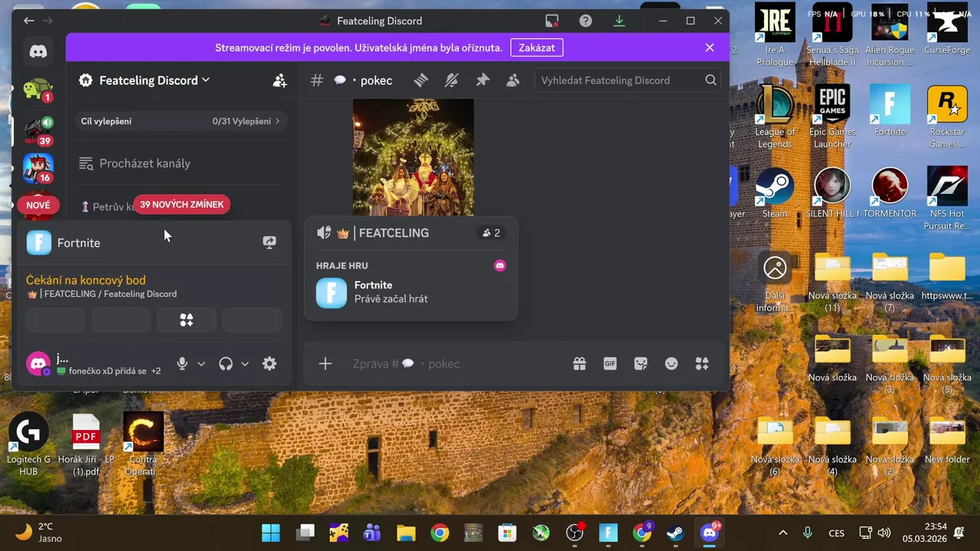Click the CES language indicator
980x551 pixels.
(x=836, y=533)
